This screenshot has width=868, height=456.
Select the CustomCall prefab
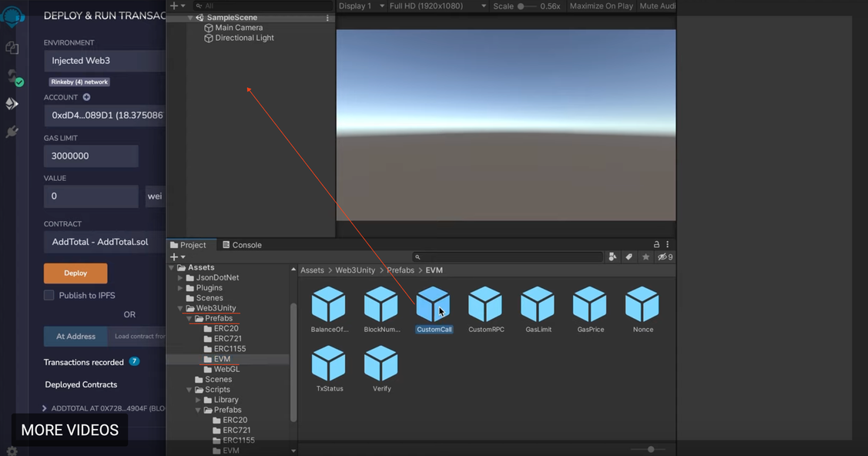click(434, 310)
